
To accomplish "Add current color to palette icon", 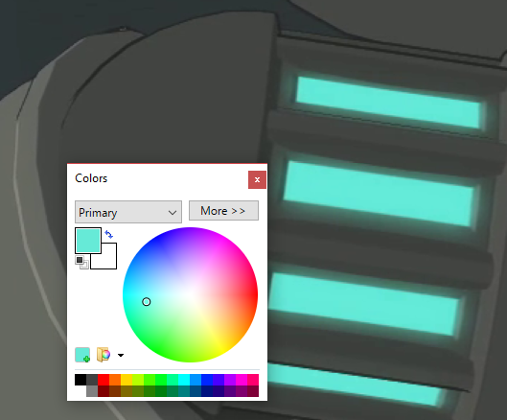I will click(x=82, y=355).
